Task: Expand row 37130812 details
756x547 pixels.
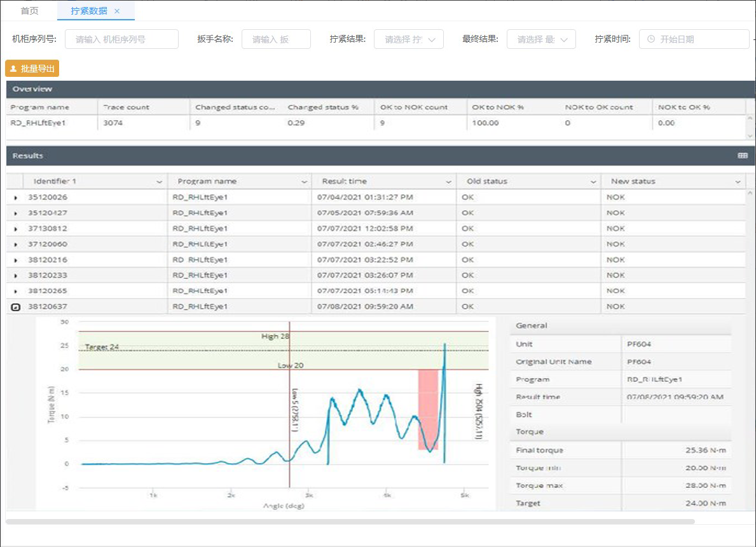Action: click(15, 229)
